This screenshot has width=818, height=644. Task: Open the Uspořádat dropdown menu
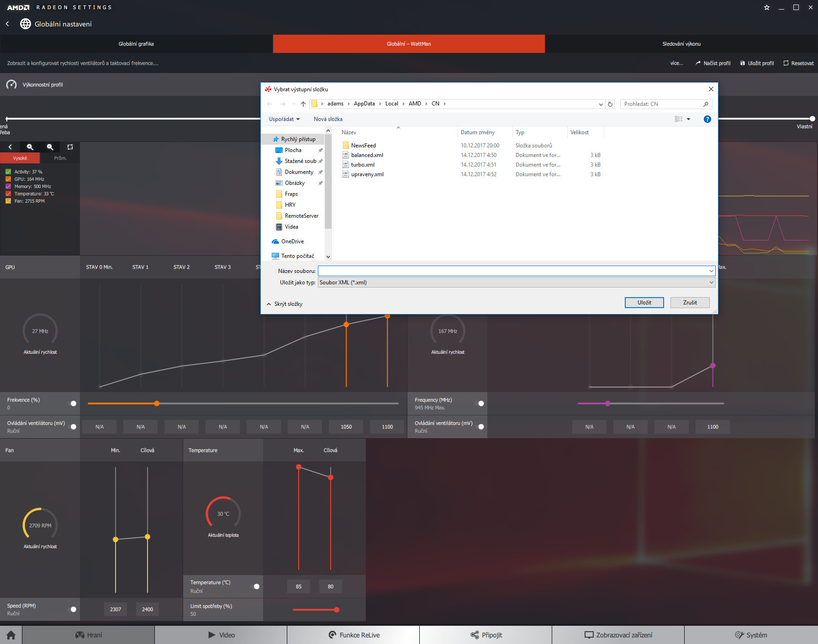click(x=284, y=119)
